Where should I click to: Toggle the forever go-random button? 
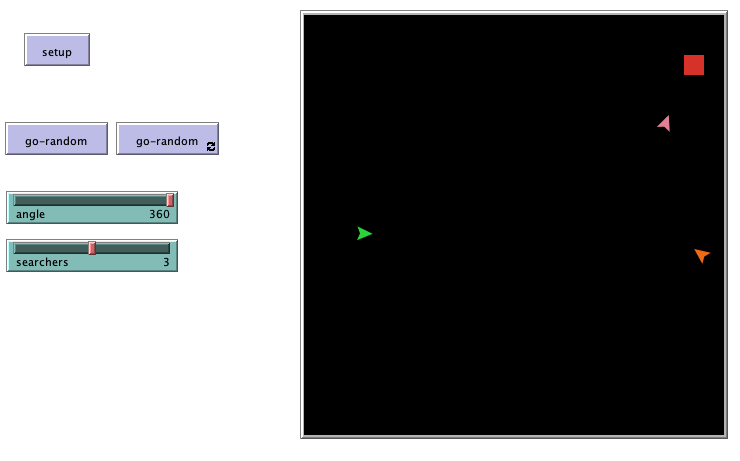coord(166,140)
